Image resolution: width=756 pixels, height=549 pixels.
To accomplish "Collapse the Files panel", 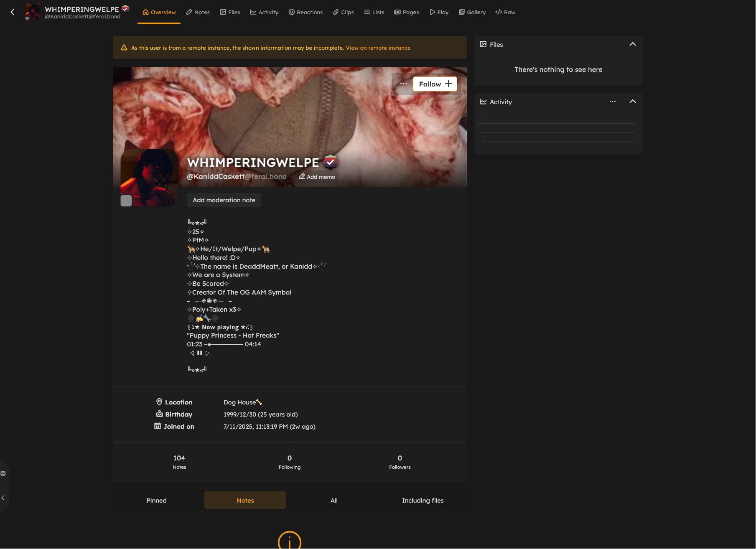I will pyautogui.click(x=632, y=44).
